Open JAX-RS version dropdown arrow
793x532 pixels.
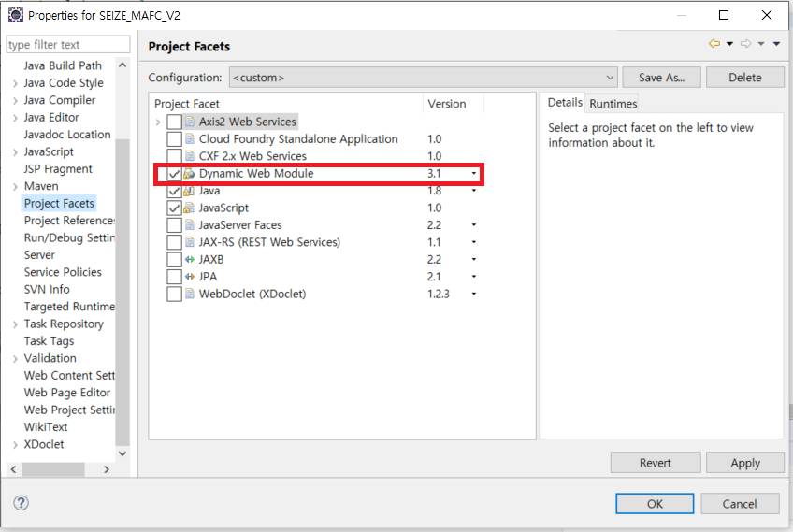(474, 242)
